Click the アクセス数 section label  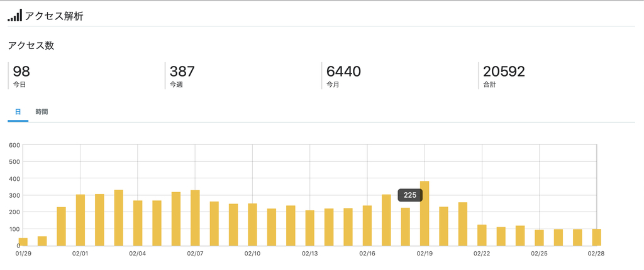tap(31, 46)
